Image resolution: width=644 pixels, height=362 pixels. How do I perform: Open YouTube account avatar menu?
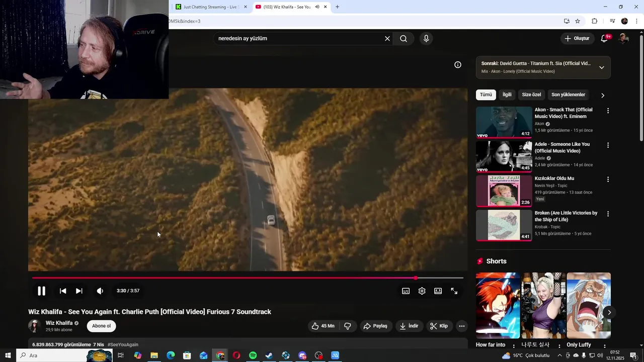tap(623, 39)
